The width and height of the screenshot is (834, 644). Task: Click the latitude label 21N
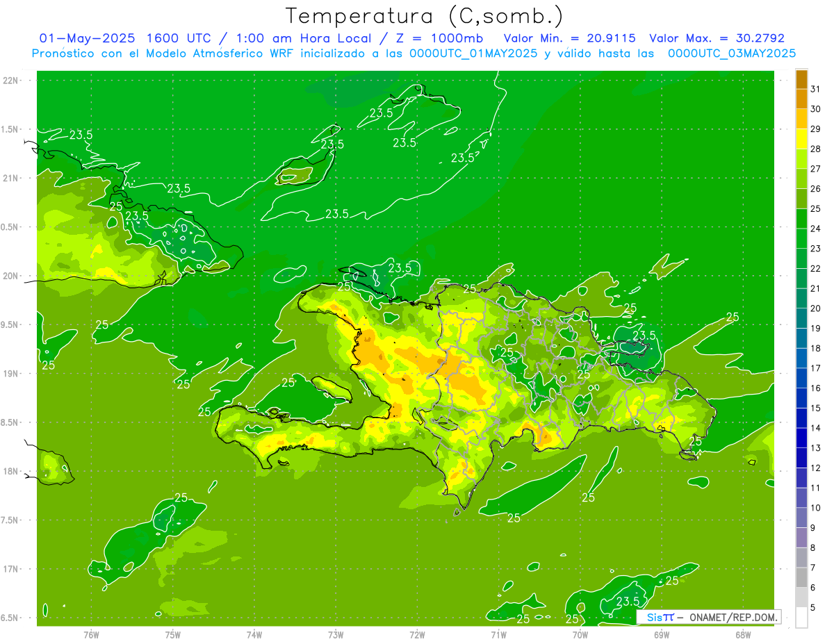coord(10,178)
